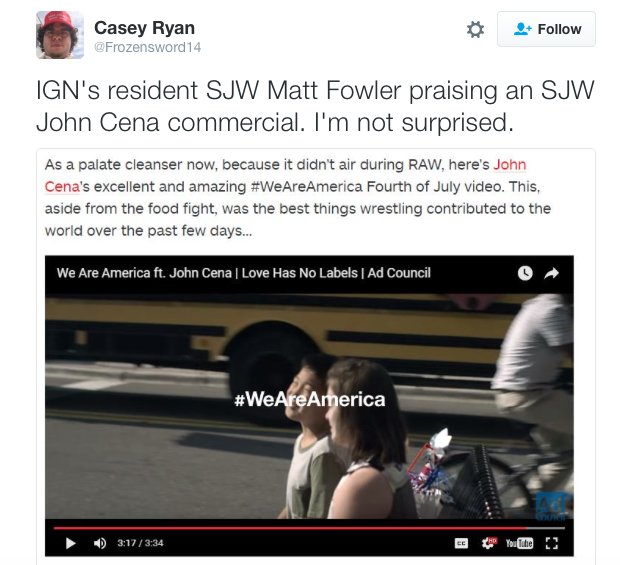Open the @Frozensword14 handle
The image size is (620, 565).
[x=147, y=47]
